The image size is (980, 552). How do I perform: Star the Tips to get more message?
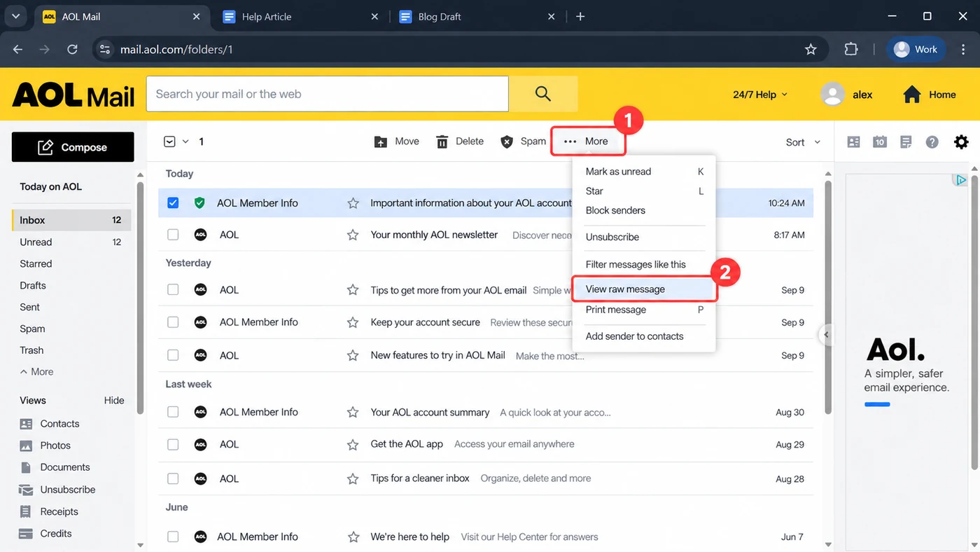[x=353, y=289]
